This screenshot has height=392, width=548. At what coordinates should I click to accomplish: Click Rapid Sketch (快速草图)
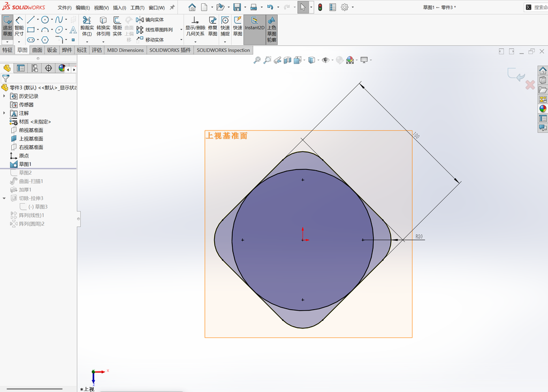click(x=238, y=26)
